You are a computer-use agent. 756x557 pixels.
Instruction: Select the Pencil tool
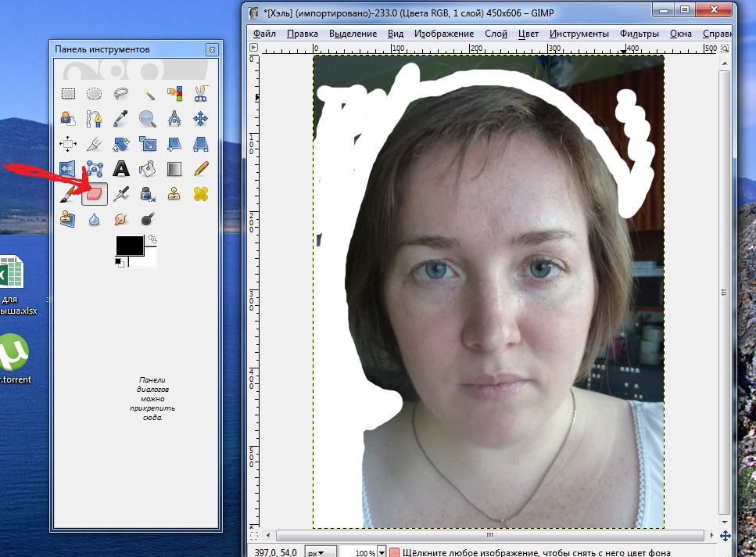coord(201,169)
